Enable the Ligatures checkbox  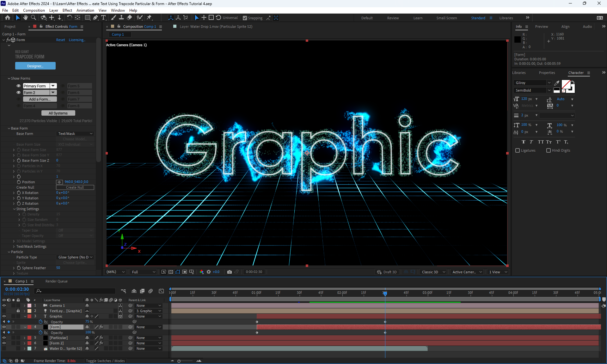click(518, 150)
